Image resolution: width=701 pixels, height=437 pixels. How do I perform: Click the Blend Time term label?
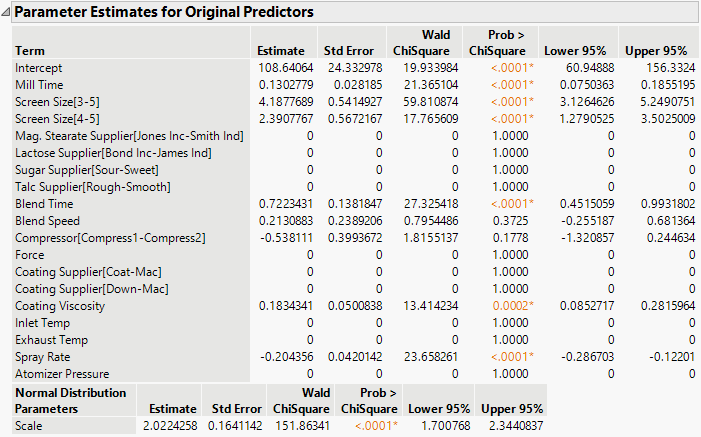[x=43, y=203]
